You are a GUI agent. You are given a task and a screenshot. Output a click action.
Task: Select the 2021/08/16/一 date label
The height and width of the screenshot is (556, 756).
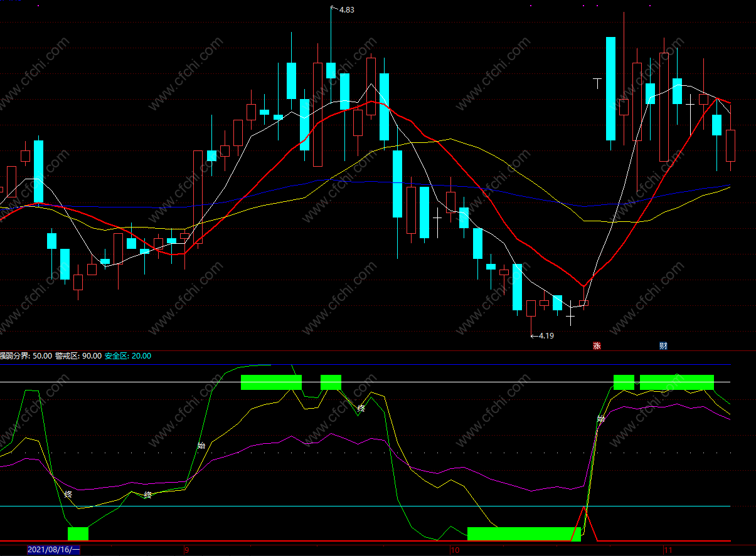(x=54, y=550)
